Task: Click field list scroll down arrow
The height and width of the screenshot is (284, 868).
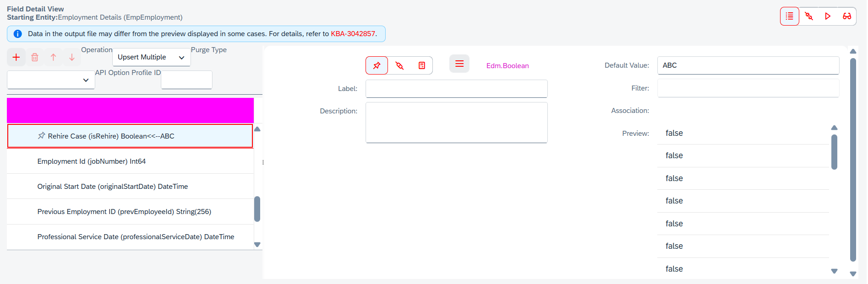Action: [x=257, y=245]
